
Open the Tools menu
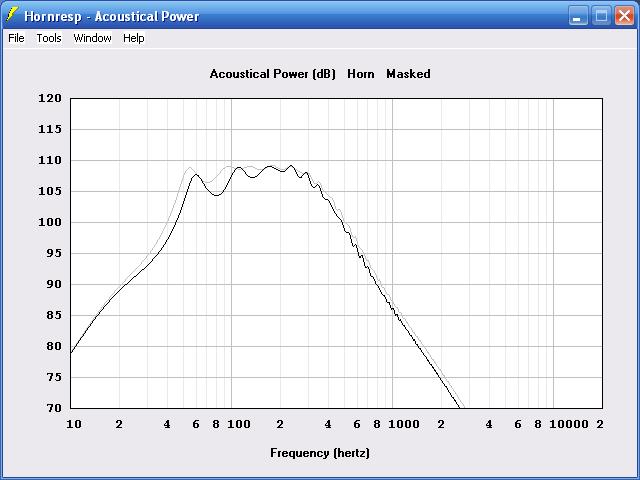pyautogui.click(x=49, y=38)
